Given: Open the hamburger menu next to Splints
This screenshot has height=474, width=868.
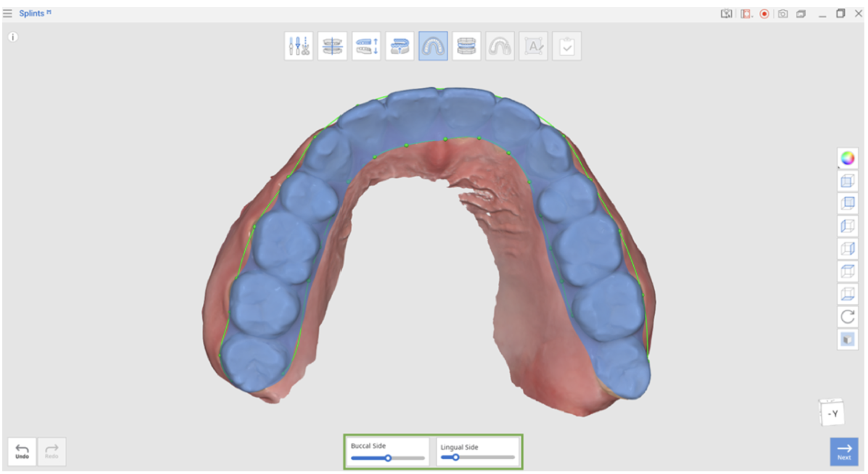Looking at the screenshot, I should (x=7, y=13).
